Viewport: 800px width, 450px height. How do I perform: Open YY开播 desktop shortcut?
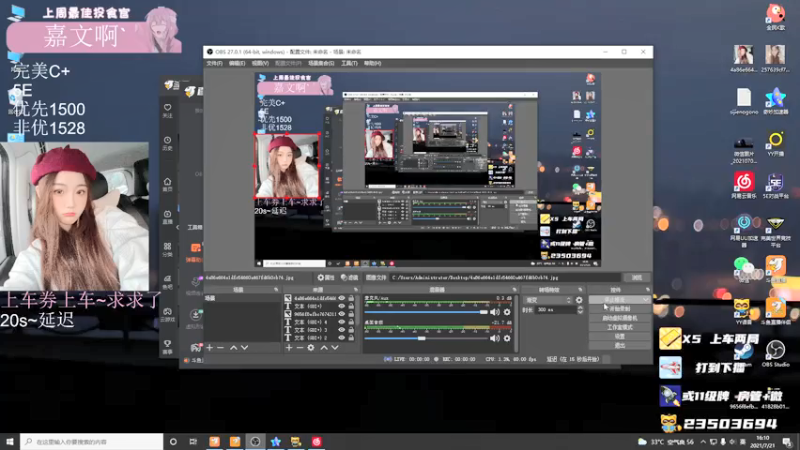click(776, 144)
